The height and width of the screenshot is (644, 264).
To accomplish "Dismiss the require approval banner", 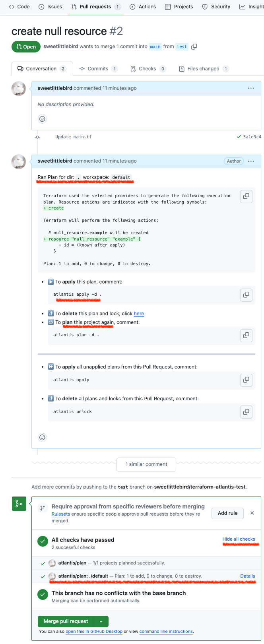I will click(252, 513).
